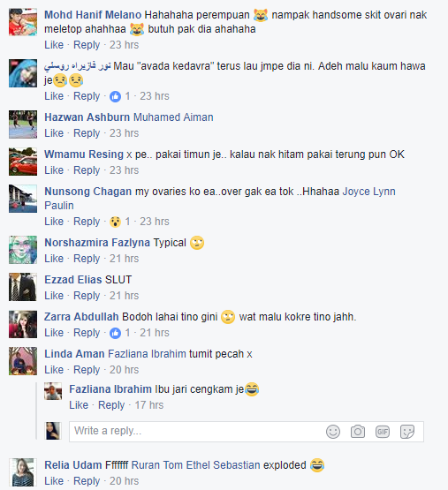Open Mohd Hanif Melano's profile picture

[x=23, y=22]
